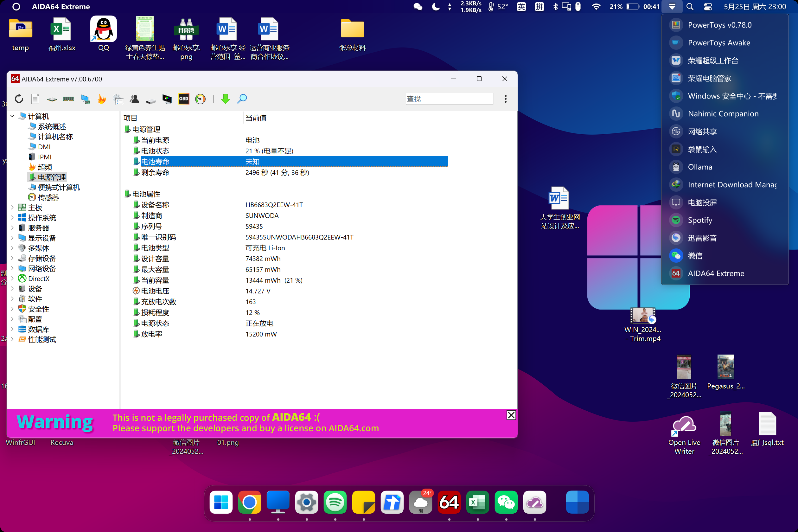Click the 项目 column header
This screenshot has height=532, width=798.
[182, 118]
